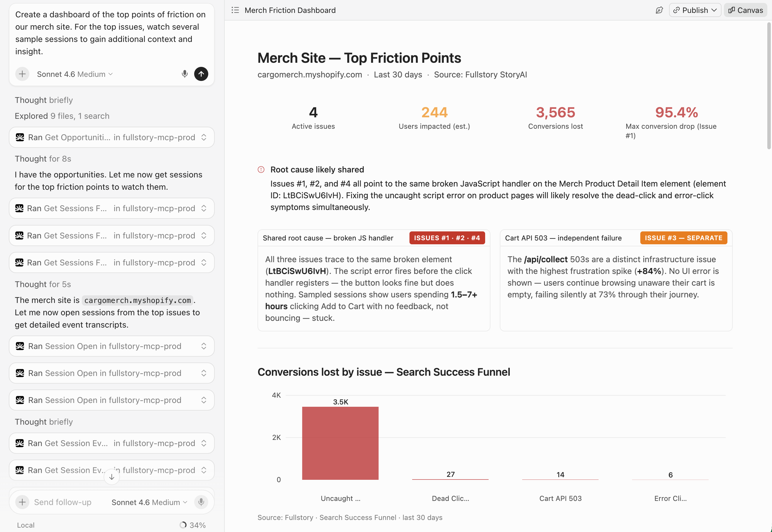Click the bold /api/collect text in Cart API card
Image resolution: width=772 pixels, height=532 pixels.
pos(546,259)
